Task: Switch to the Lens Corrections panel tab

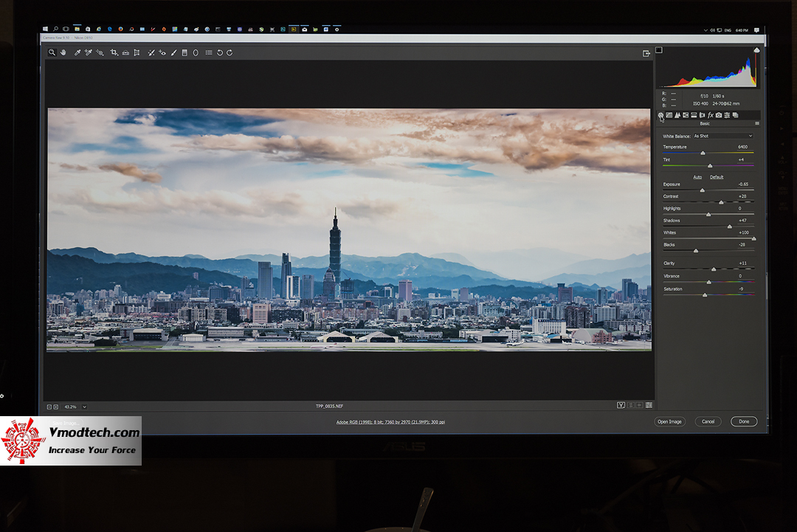Action: point(703,115)
